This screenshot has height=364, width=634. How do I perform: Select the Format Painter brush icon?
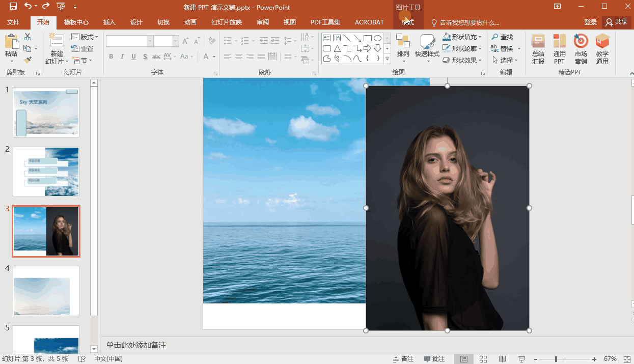click(27, 60)
